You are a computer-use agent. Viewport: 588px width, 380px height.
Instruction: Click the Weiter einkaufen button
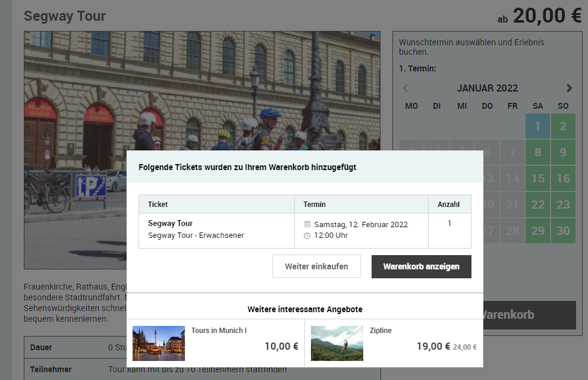(316, 266)
